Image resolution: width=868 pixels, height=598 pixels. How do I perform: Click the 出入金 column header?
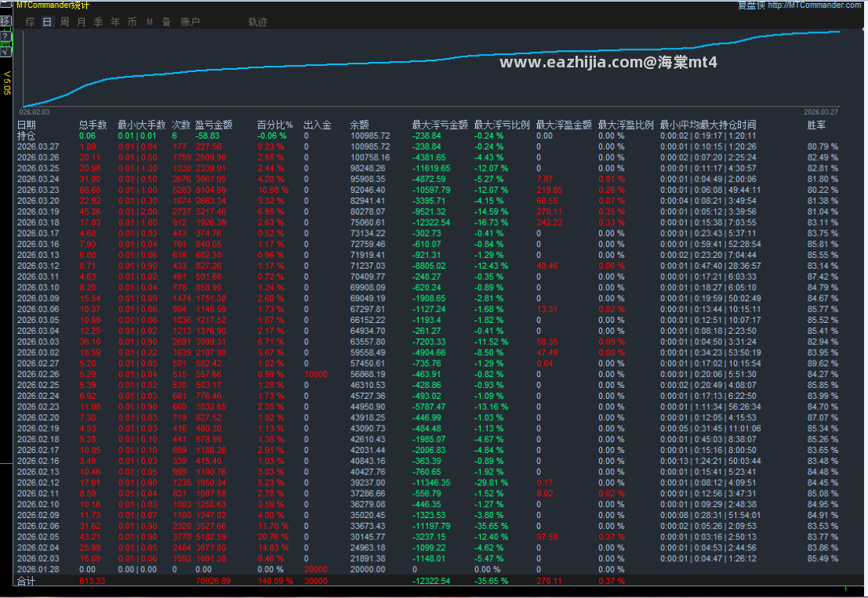click(x=318, y=125)
